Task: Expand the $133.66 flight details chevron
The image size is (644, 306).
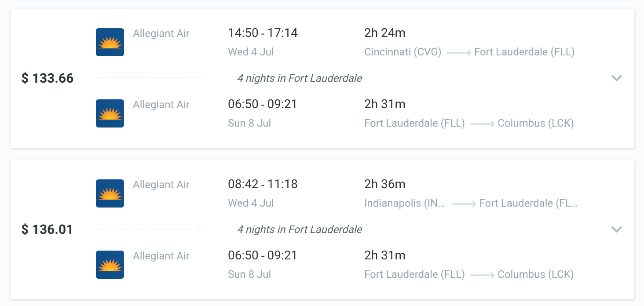Action: [x=617, y=78]
